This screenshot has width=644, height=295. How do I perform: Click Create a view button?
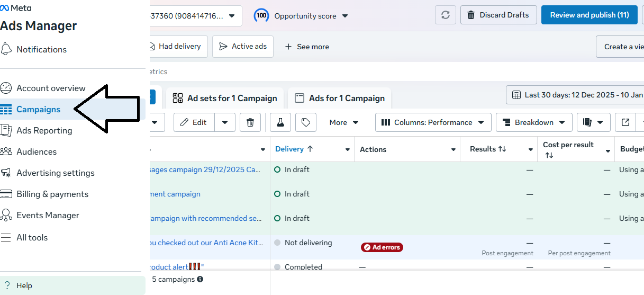coord(620,47)
